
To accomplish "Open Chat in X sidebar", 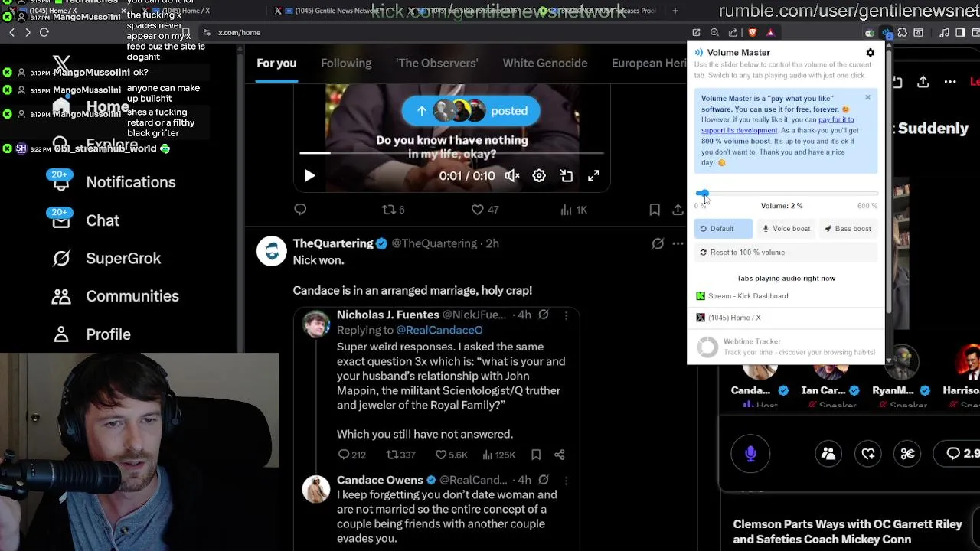I will point(86,220).
